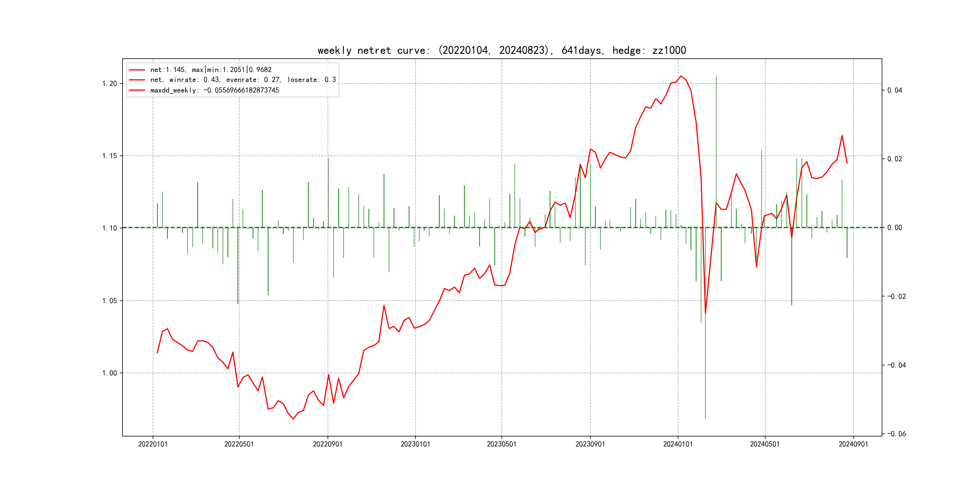The image size is (980, 490).
Task: Click the -0.06 right y-axis tick label
Action: 896,434
